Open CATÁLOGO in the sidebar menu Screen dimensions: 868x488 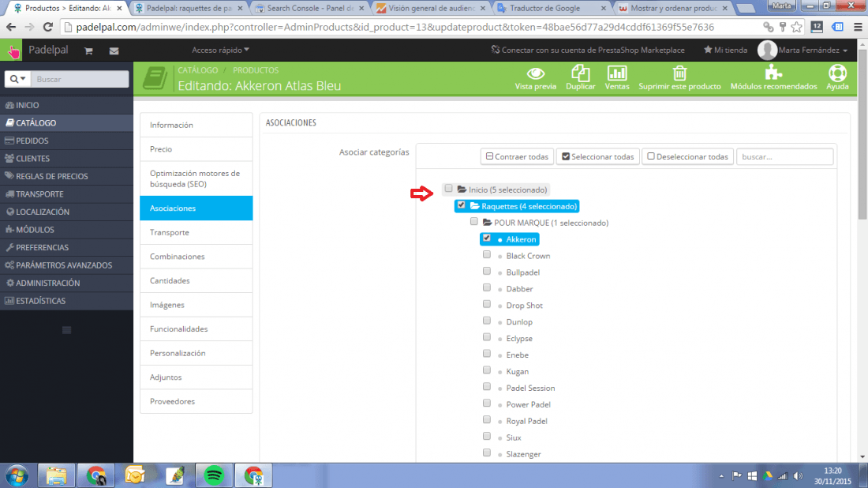coord(66,123)
